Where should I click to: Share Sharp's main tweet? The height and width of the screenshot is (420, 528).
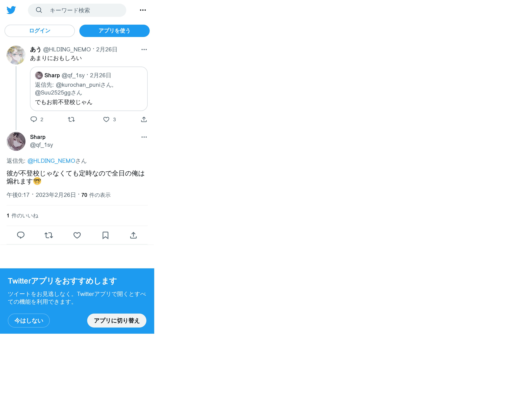[134, 235]
